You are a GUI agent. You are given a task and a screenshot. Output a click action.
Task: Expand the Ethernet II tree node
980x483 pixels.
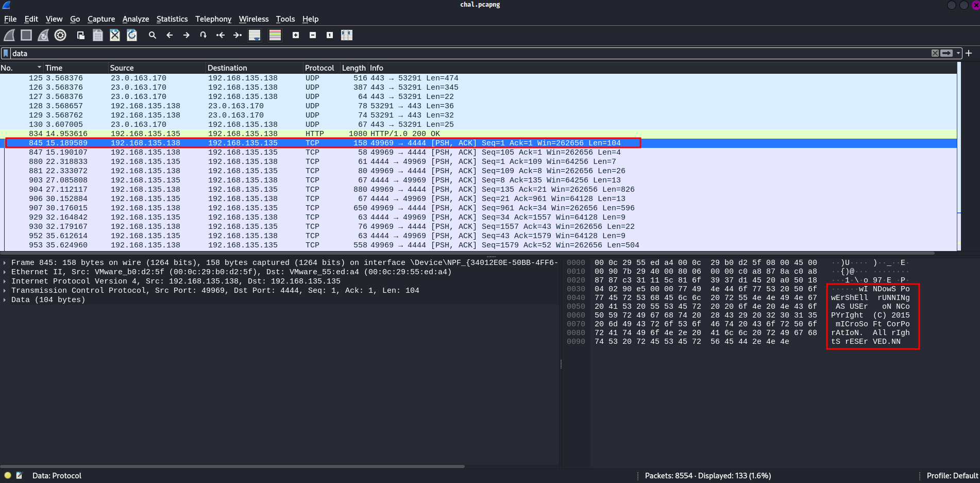[x=5, y=272]
